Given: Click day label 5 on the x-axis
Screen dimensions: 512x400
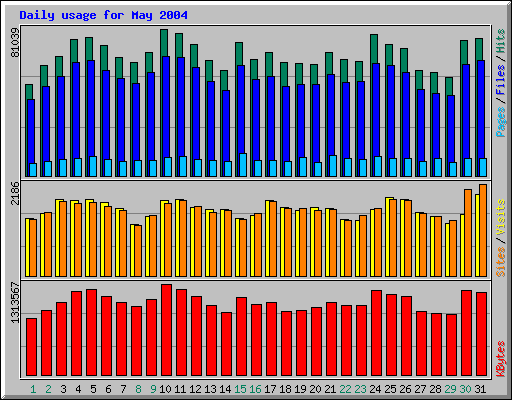Looking at the screenshot, I should [93, 389].
